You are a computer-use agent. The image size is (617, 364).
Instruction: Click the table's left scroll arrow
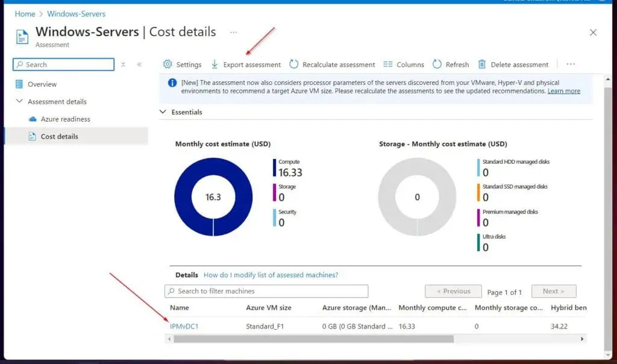pos(169,339)
